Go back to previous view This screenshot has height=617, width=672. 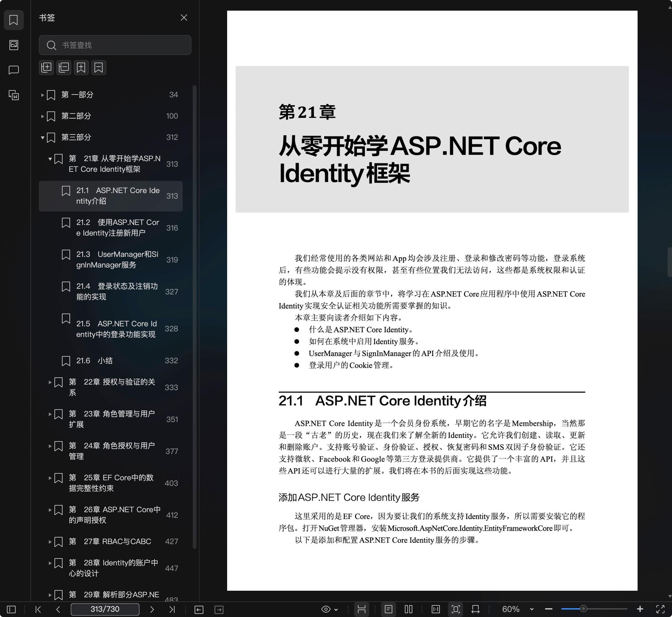[199, 610]
